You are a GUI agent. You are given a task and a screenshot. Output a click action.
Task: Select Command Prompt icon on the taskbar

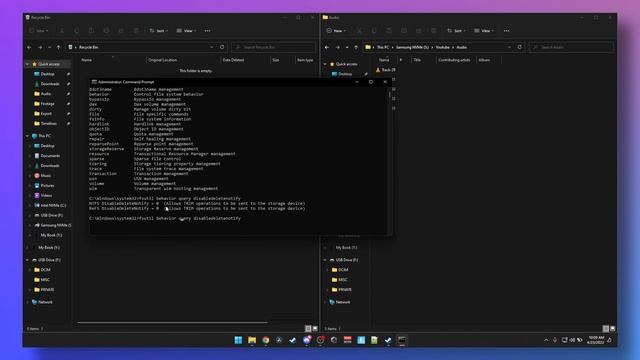coord(402,340)
